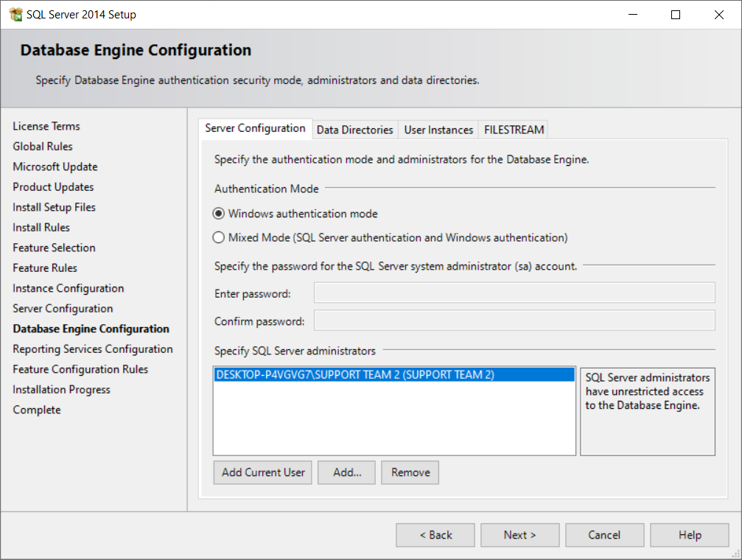Viewport: 742px width, 560px height.
Task: Open the User Instances tab
Action: point(438,130)
